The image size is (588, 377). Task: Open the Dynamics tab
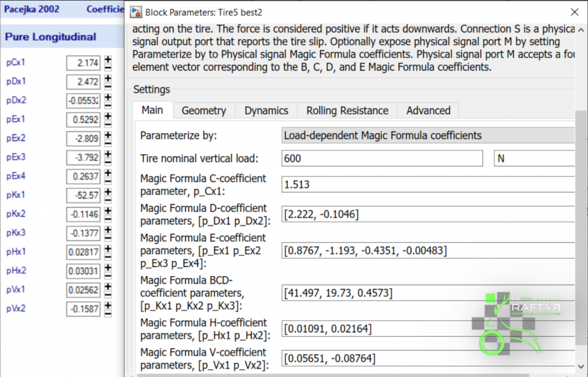coord(266,111)
